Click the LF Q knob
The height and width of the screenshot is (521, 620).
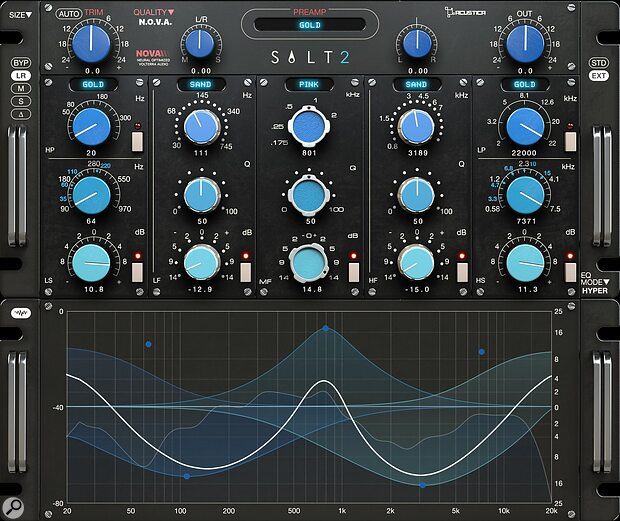coord(202,195)
